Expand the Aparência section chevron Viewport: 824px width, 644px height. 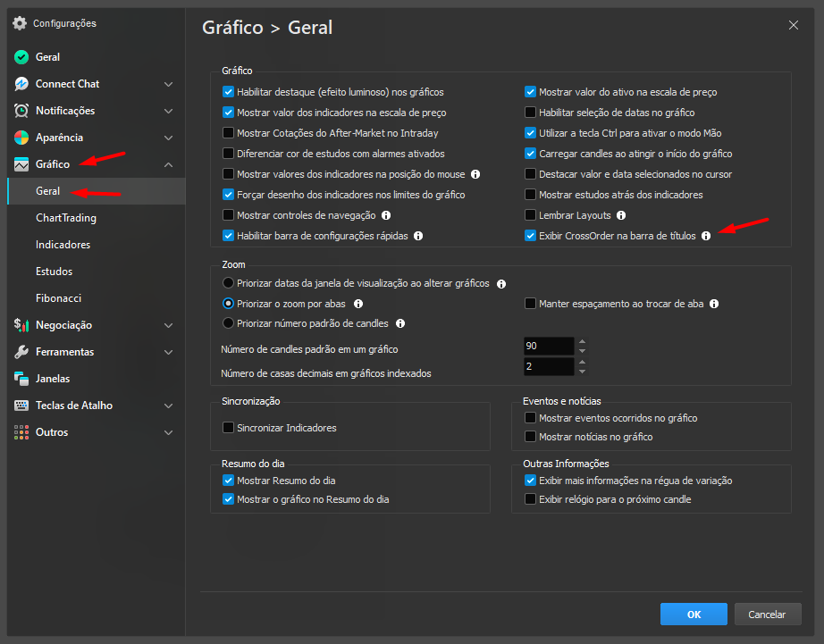168,138
